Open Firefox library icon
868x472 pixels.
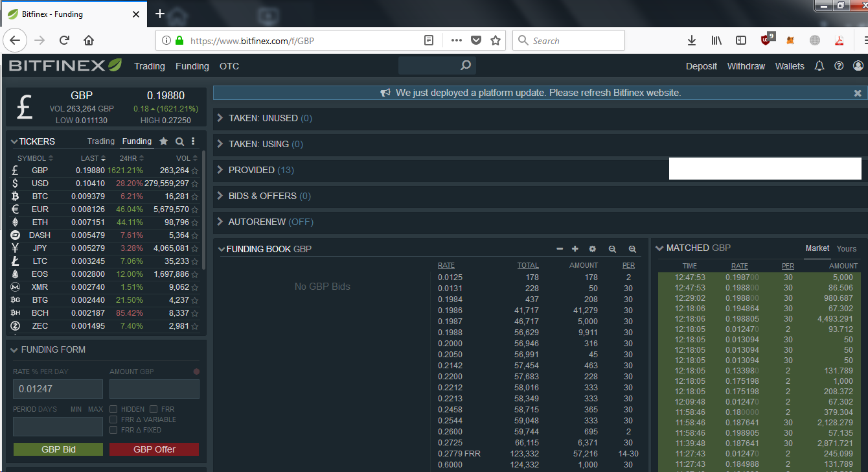(x=716, y=40)
